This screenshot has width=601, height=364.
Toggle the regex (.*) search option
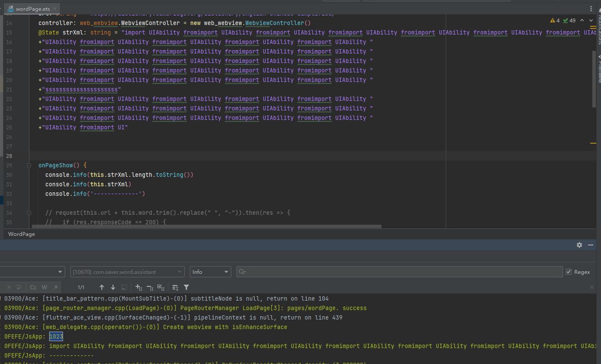point(56,287)
